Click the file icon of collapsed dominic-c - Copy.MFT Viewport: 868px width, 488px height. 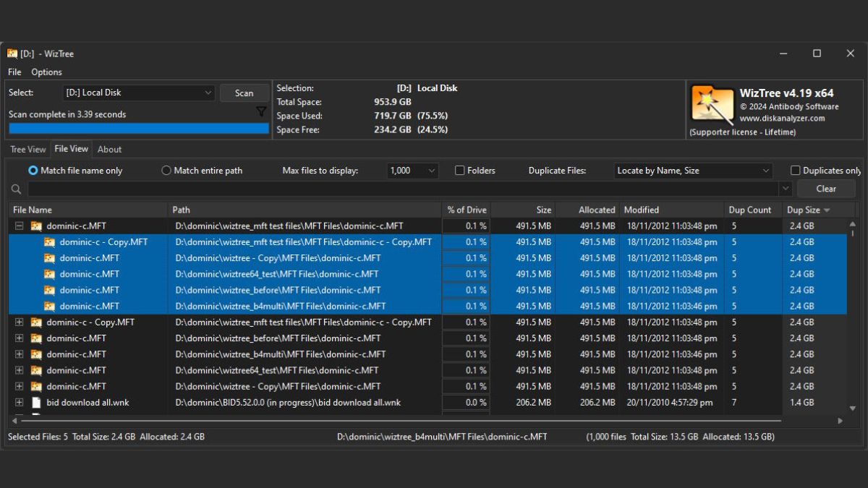36,322
